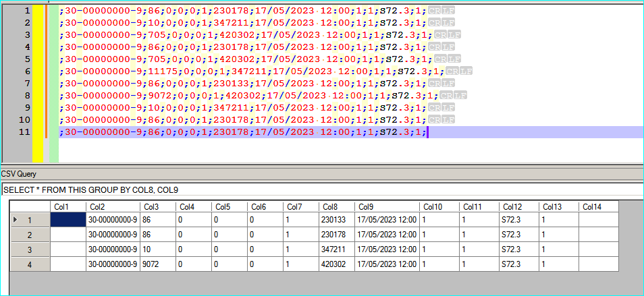Click the Col10 column header

[439, 207]
